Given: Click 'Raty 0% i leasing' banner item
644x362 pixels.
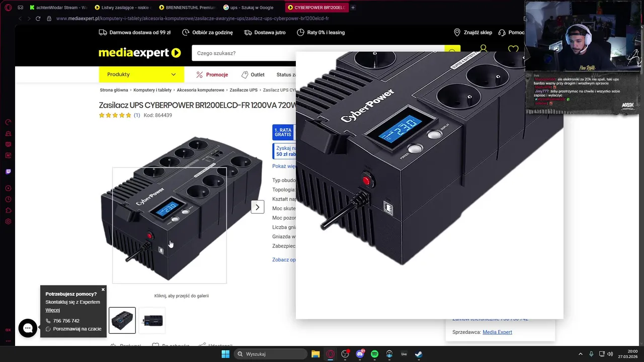Looking at the screenshot, I should [x=320, y=32].
